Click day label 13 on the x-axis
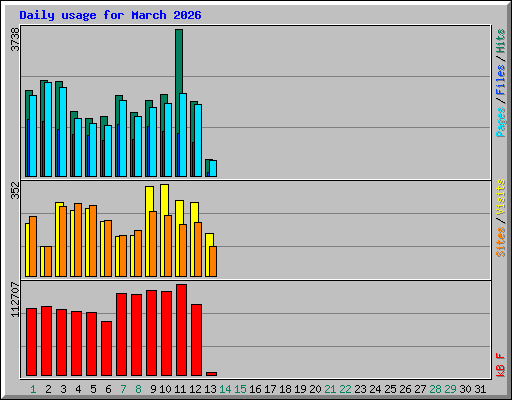Image resolution: width=512 pixels, height=400 pixels. click(210, 389)
